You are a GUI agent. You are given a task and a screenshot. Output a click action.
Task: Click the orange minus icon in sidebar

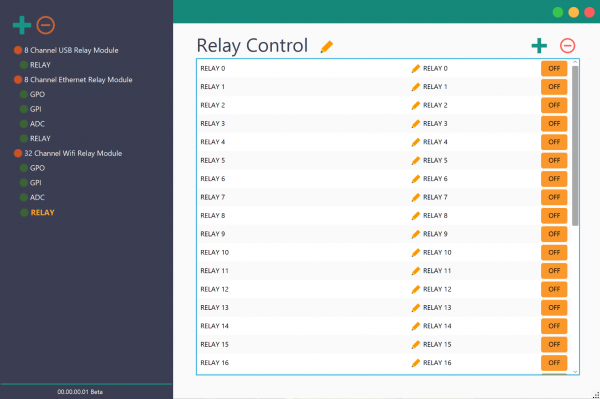point(46,25)
